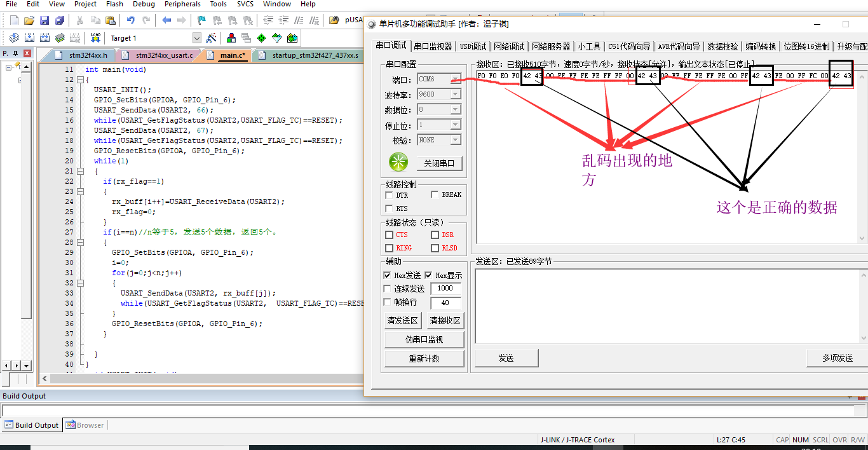Click the Rebuild all target files icon
The width and height of the screenshot is (868, 450).
(x=44, y=38)
